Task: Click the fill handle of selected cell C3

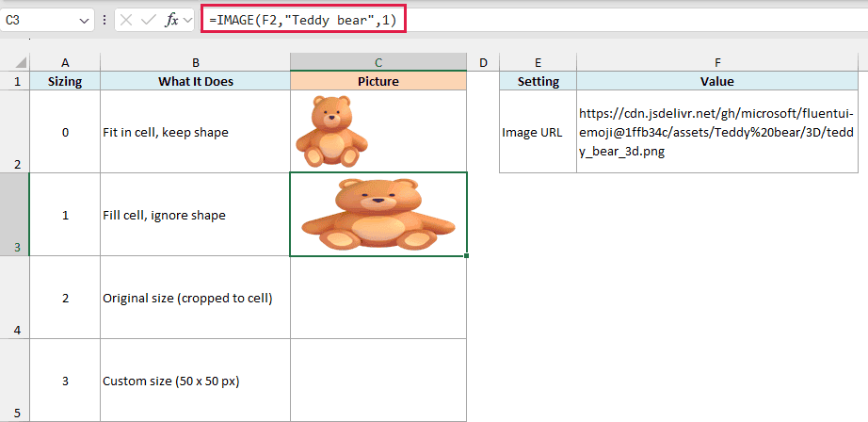Action: tap(467, 256)
